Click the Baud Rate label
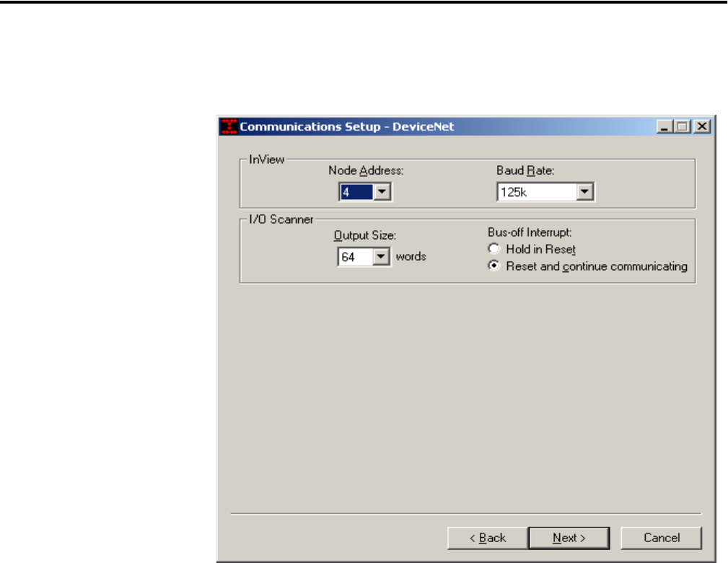The image size is (728, 563). point(525,170)
